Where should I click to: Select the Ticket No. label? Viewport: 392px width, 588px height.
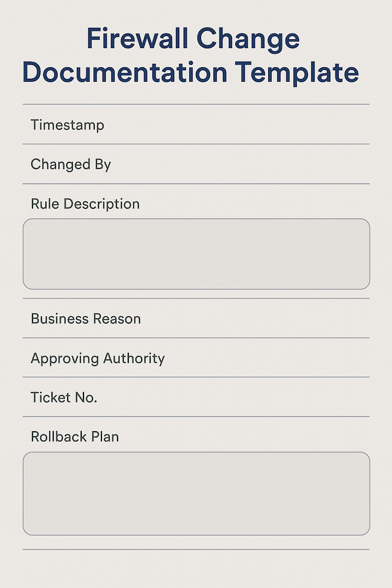(64, 398)
